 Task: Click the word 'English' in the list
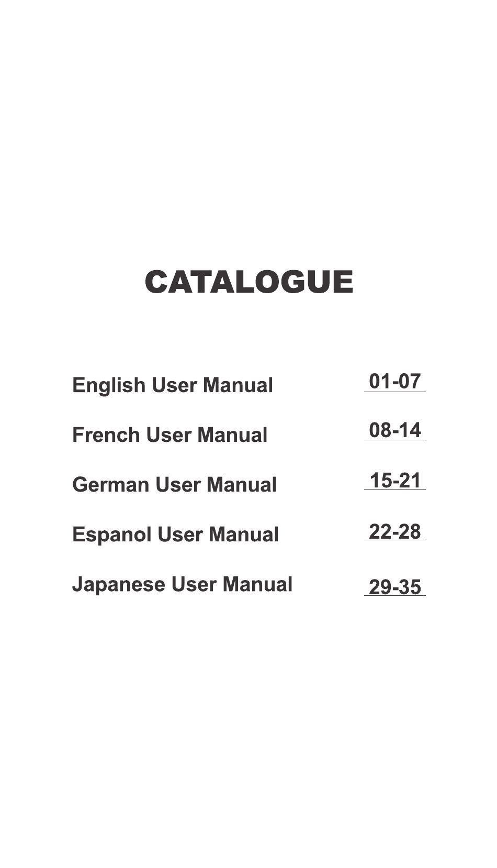coord(109,386)
